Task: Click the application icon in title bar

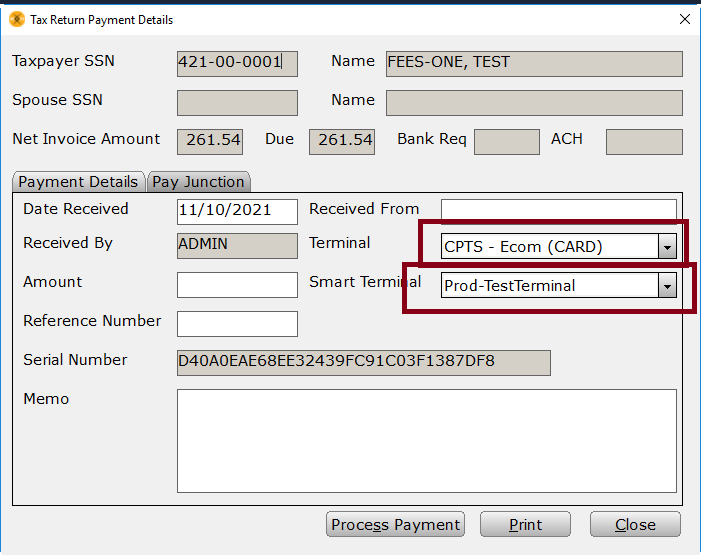Action: click(x=17, y=20)
